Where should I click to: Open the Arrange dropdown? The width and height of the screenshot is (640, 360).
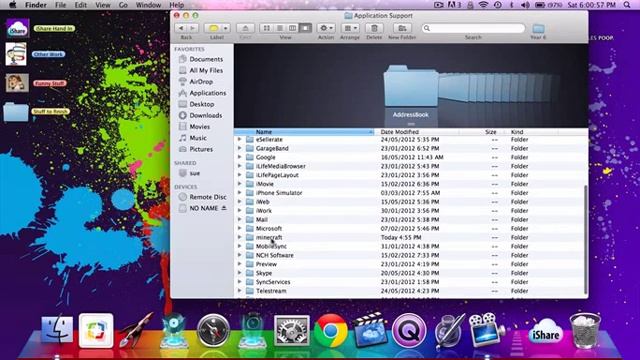pos(350,28)
